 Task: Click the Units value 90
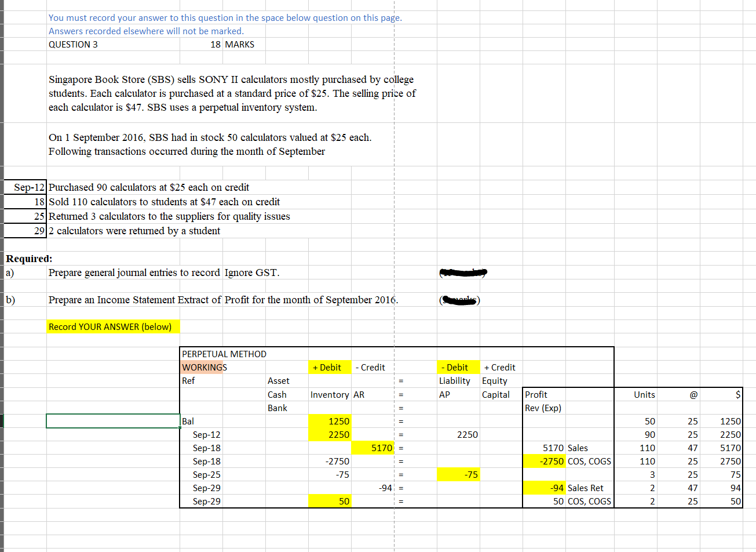[x=650, y=435]
